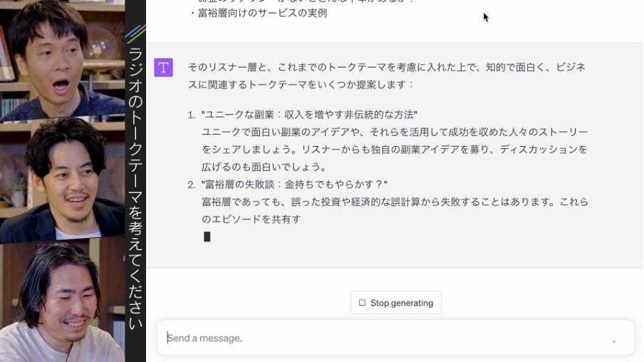Click list number 2 in the response
The width and height of the screenshot is (644, 362).
click(192, 185)
